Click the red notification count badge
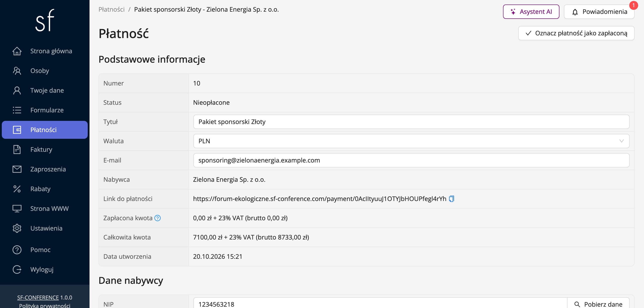This screenshot has height=308, width=644. (x=633, y=5)
